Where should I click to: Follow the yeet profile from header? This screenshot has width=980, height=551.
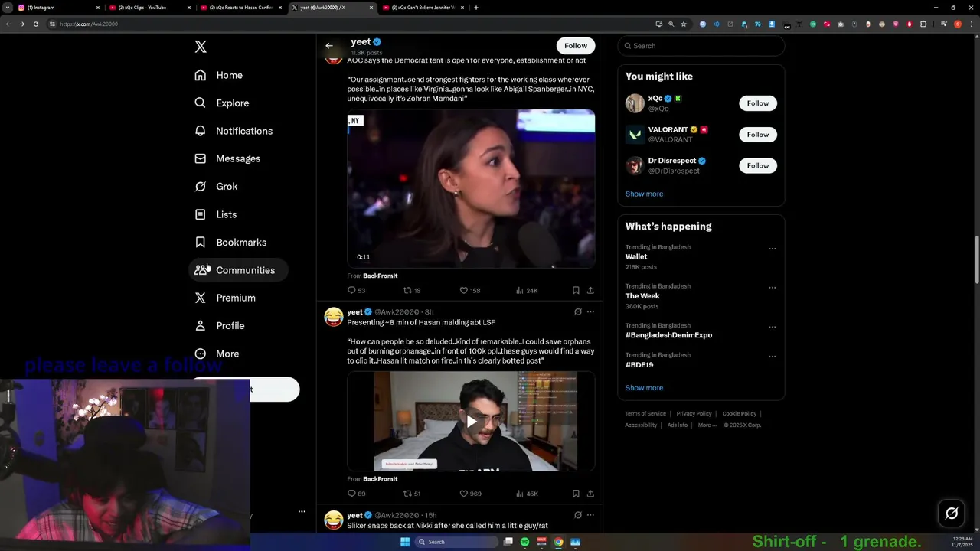[576, 46]
